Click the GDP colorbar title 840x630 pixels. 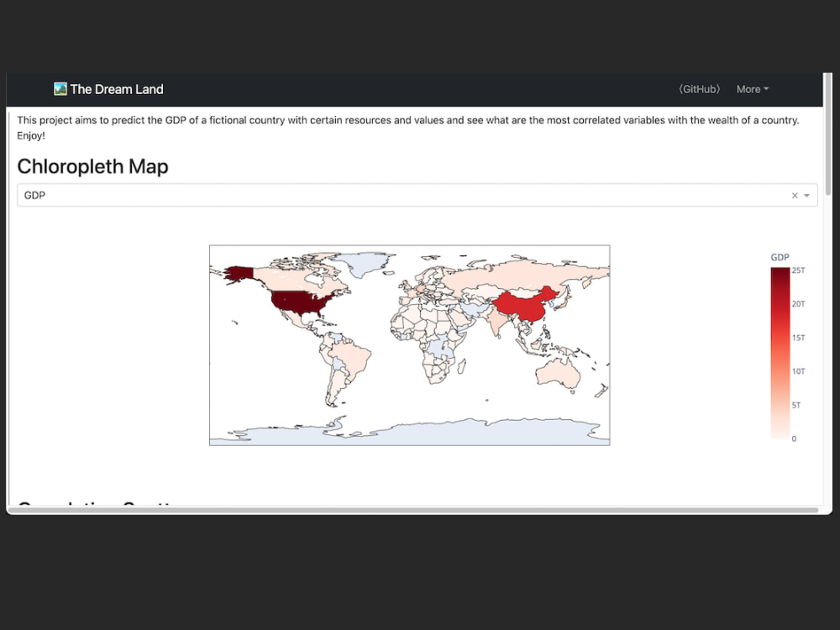780,257
